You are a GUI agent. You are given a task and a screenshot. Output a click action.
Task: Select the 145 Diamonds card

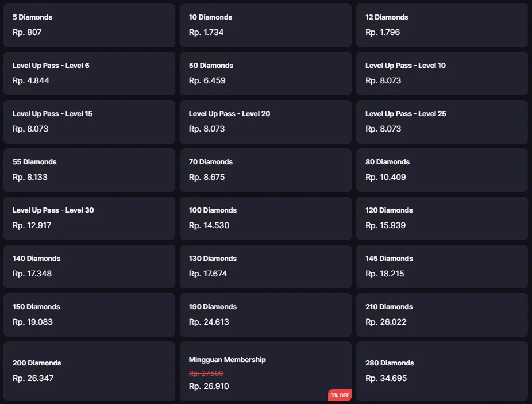click(442, 267)
